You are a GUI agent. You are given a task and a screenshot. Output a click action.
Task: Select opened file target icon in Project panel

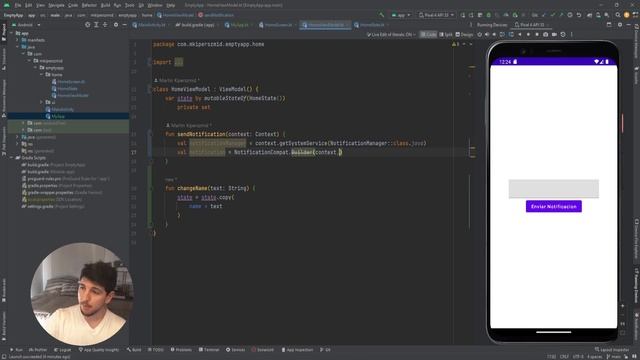[87, 25]
